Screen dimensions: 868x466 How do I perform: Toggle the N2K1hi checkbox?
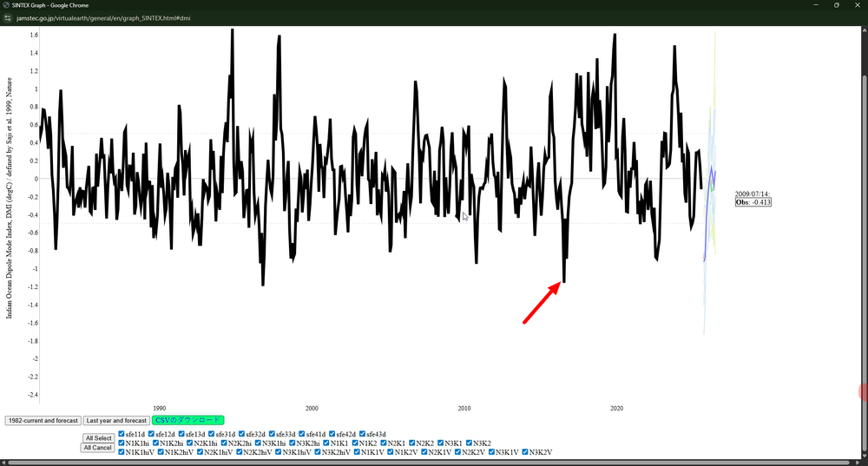pyautogui.click(x=190, y=443)
